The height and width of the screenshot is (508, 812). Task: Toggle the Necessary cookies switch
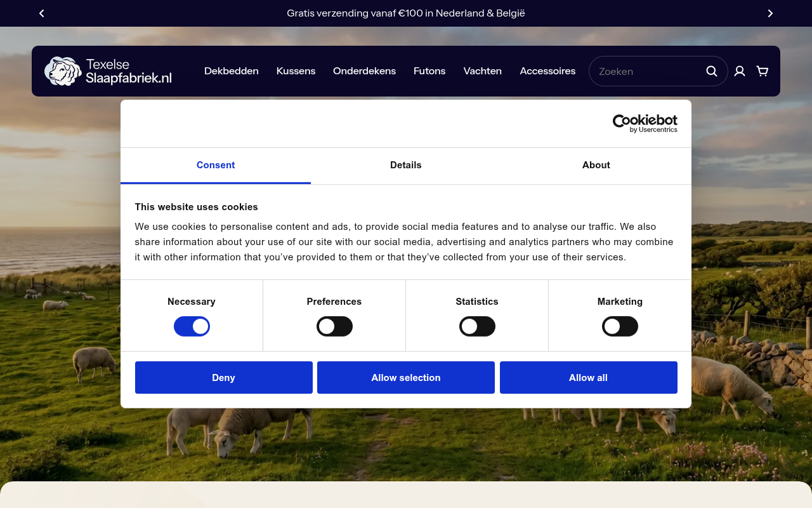[x=192, y=326]
